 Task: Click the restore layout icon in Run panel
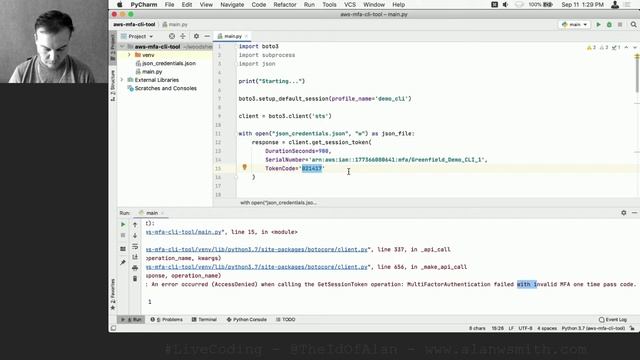pos(123,249)
